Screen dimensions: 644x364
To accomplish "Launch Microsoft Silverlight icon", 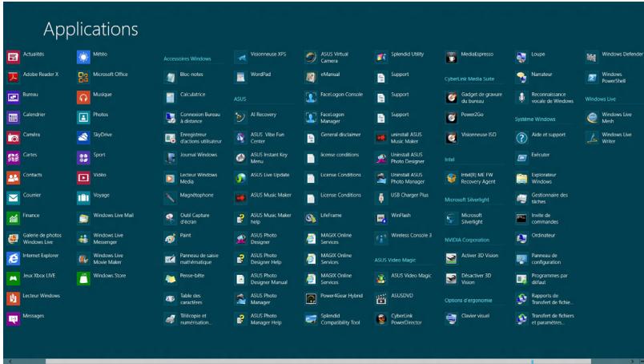I will tap(452, 218).
